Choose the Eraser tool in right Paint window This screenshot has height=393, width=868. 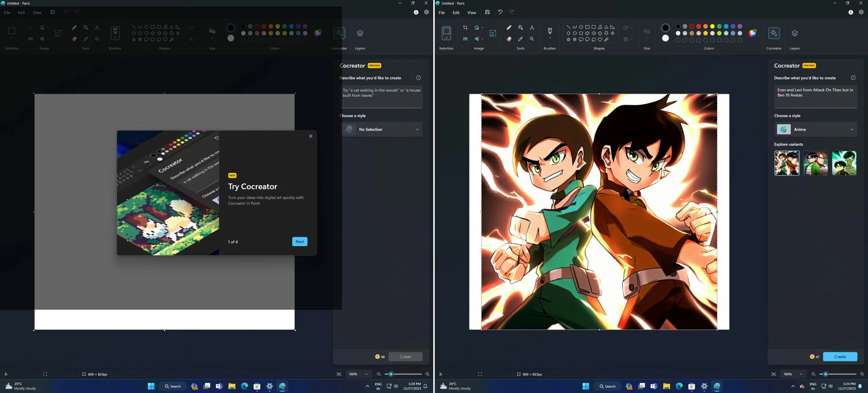coord(509,39)
